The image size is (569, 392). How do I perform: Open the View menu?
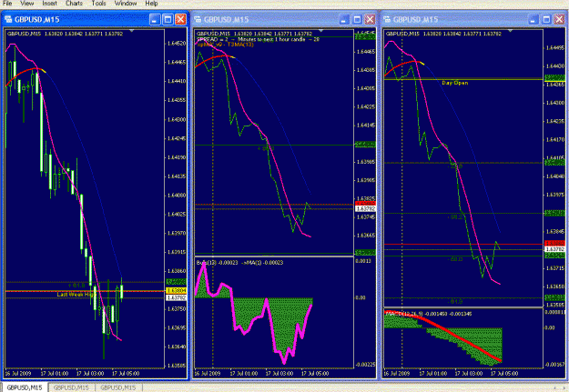click(x=26, y=4)
